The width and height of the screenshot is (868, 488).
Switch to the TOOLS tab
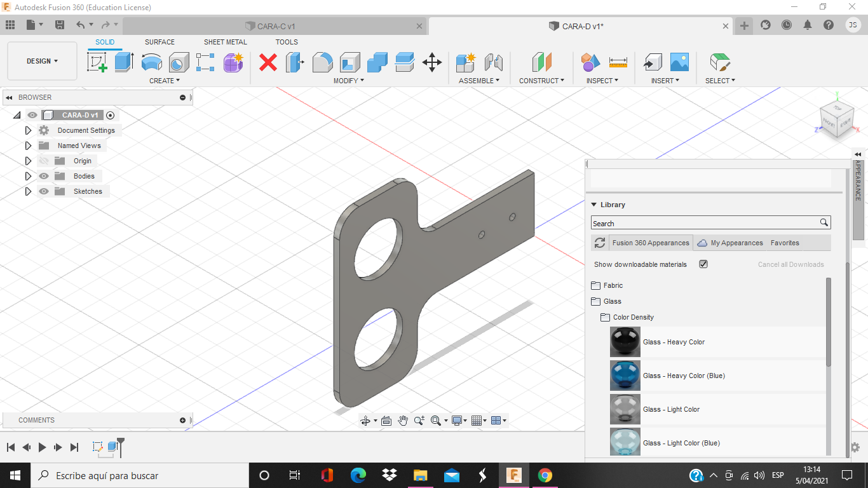287,42
